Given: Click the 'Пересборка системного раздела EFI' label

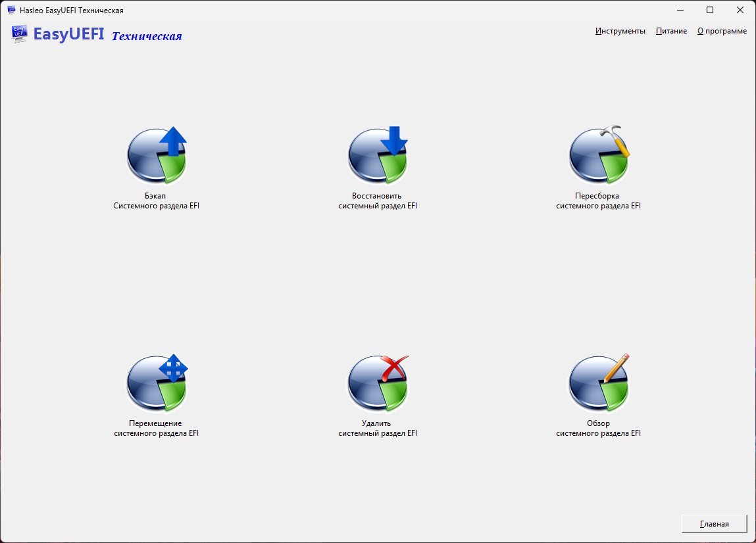Looking at the screenshot, I should [598, 201].
